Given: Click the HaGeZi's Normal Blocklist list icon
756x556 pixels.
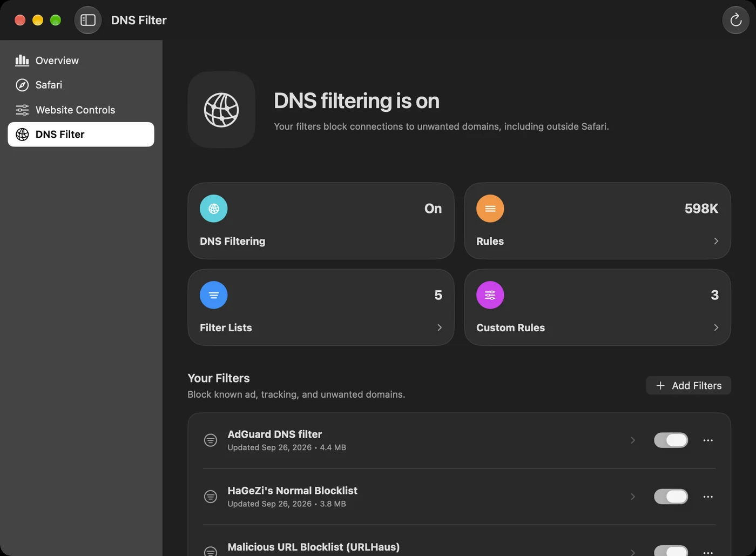Looking at the screenshot, I should (x=211, y=497).
